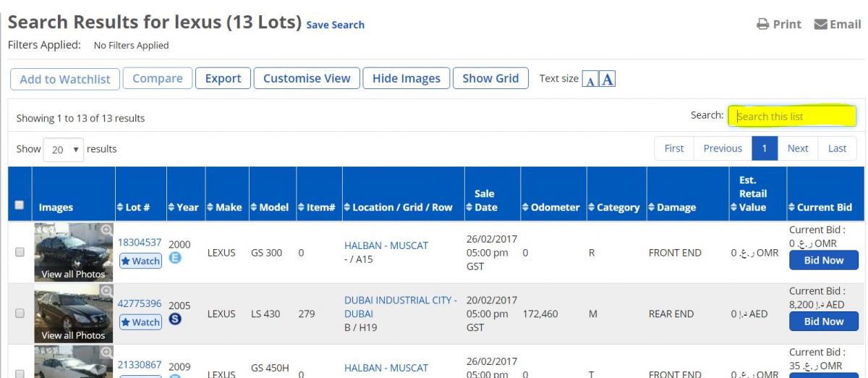Screen dimensions: 868x378
Task: Click the 172,460 odometer value
Action: point(540,314)
